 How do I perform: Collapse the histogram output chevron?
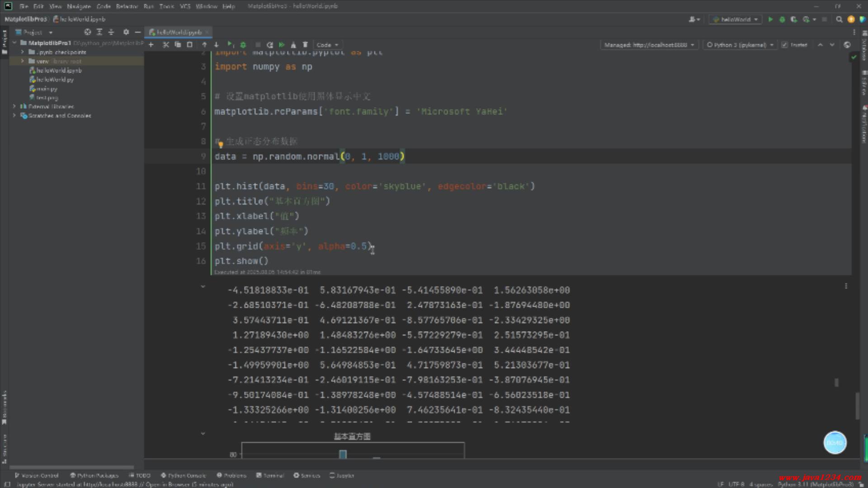coord(203,434)
